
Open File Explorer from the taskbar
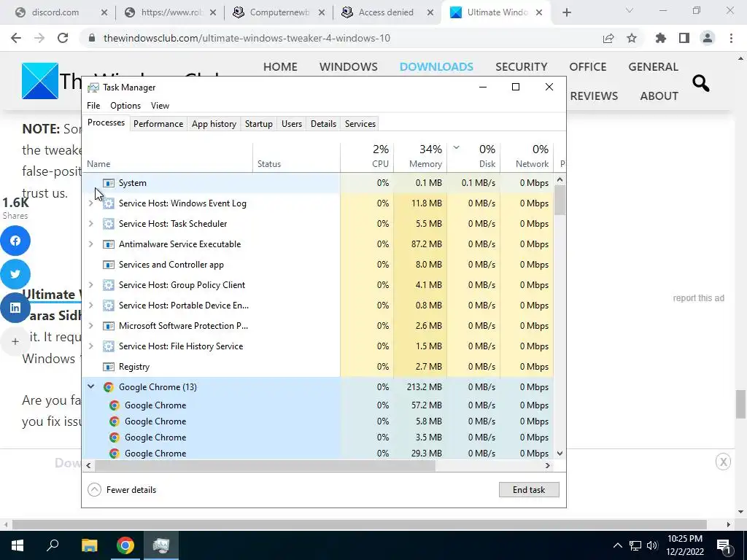(x=89, y=545)
